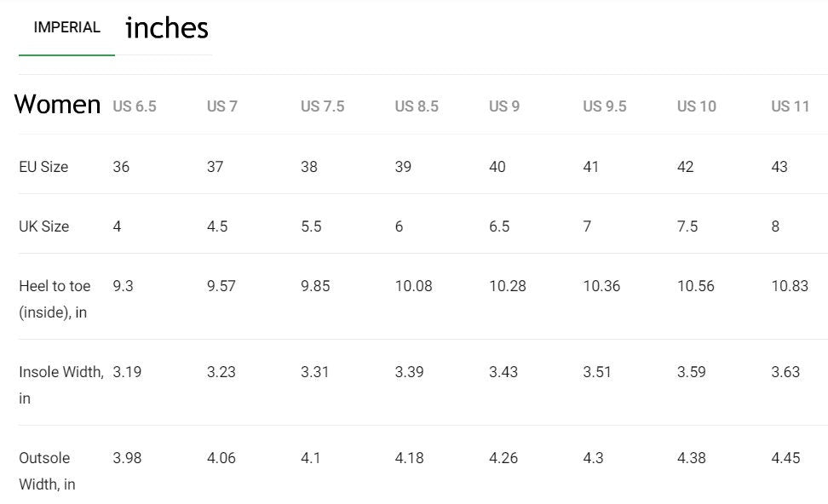This screenshot has height=504, width=828.
Task: Click the Women heading label
Action: click(58, 105)
